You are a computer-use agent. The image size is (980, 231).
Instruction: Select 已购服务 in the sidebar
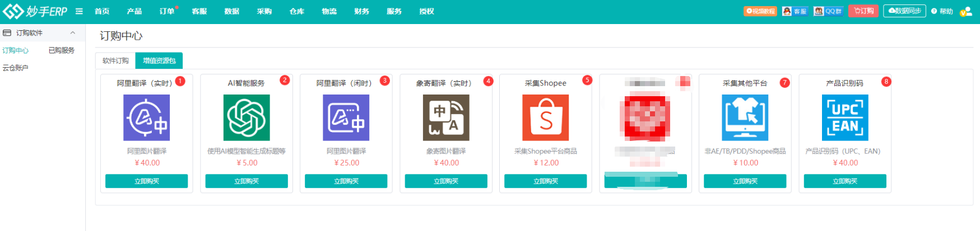[62, 50]
